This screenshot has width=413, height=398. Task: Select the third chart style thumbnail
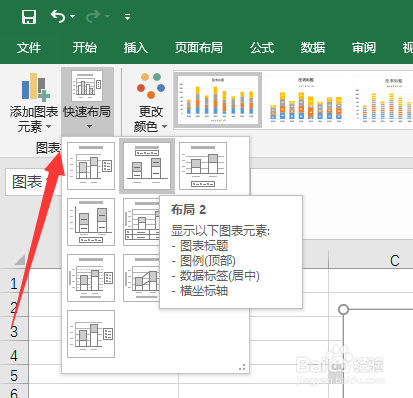click(384, 99)
